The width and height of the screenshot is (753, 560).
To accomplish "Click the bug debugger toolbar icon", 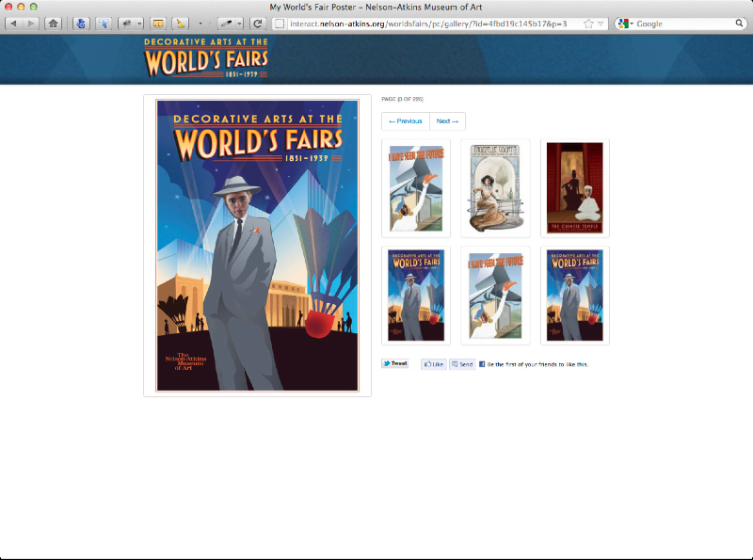I will [x=127, y=24].
